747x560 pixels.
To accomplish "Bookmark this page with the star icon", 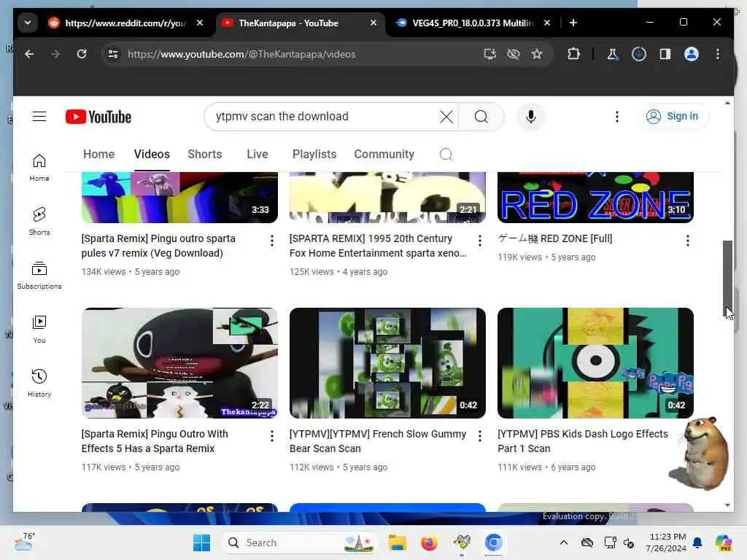I will pos(537,54).
